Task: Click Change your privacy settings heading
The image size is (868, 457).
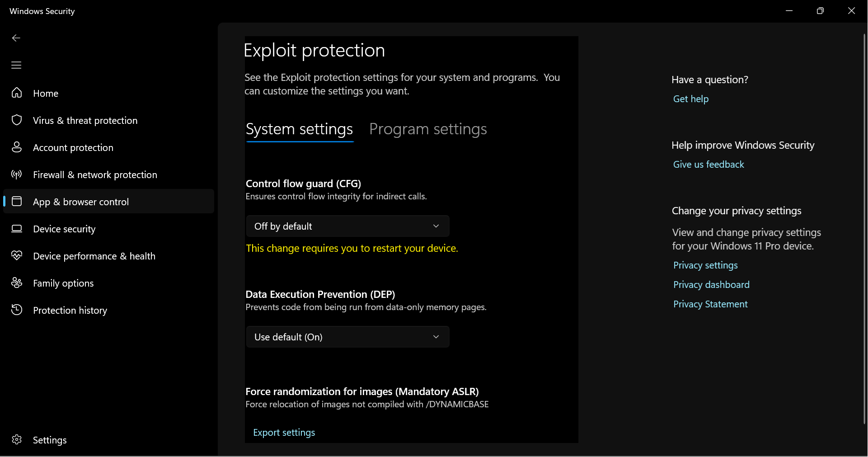Action: [x=737, y=211]
